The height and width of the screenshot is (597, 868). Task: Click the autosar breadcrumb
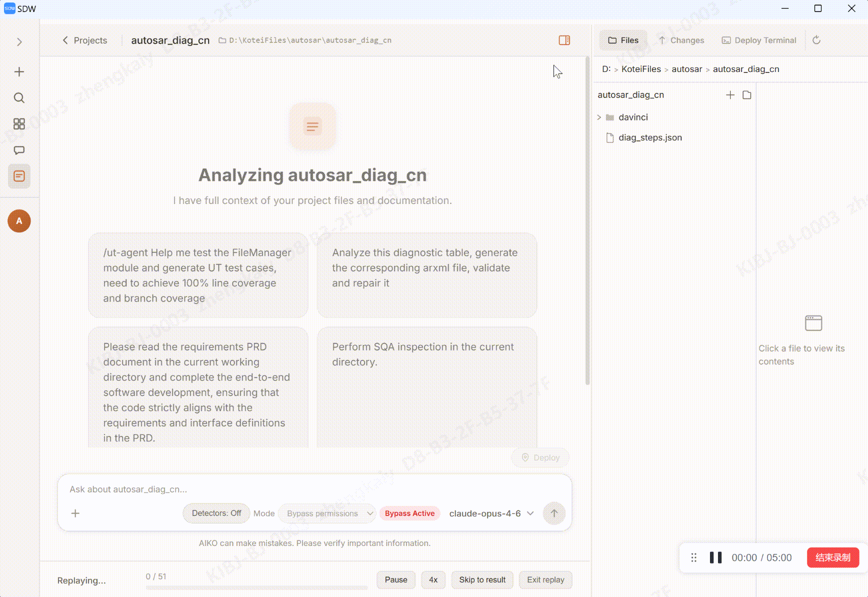point(686,69)
